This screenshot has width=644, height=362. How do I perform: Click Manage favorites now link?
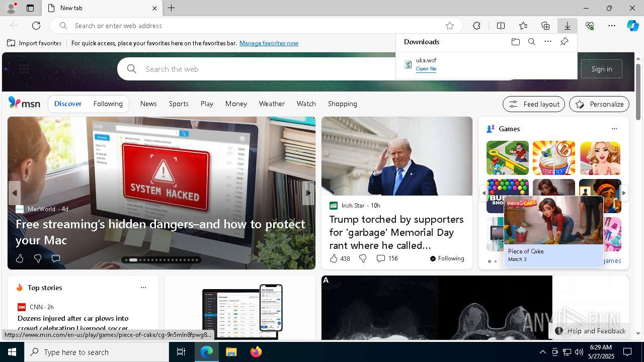[x=269, y=43]
